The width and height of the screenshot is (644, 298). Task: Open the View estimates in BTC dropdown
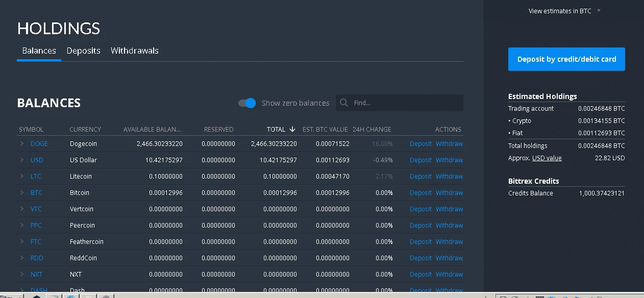tap(565, 11)
